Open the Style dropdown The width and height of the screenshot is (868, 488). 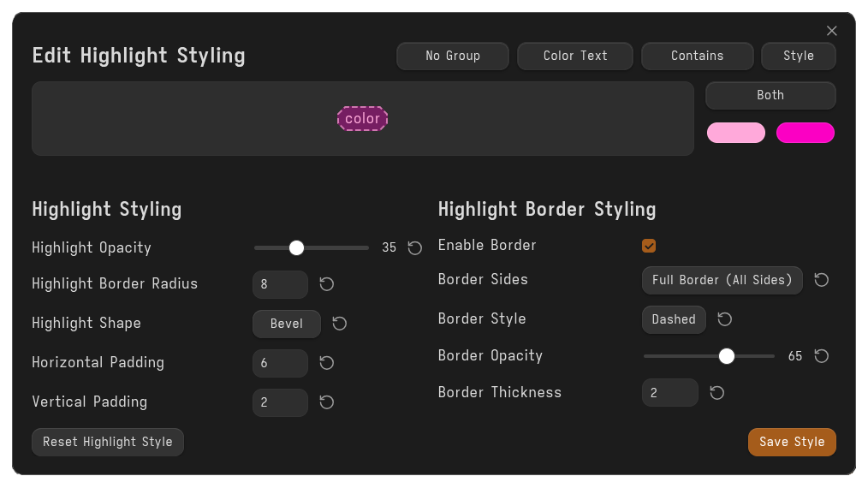click(799, 56)
